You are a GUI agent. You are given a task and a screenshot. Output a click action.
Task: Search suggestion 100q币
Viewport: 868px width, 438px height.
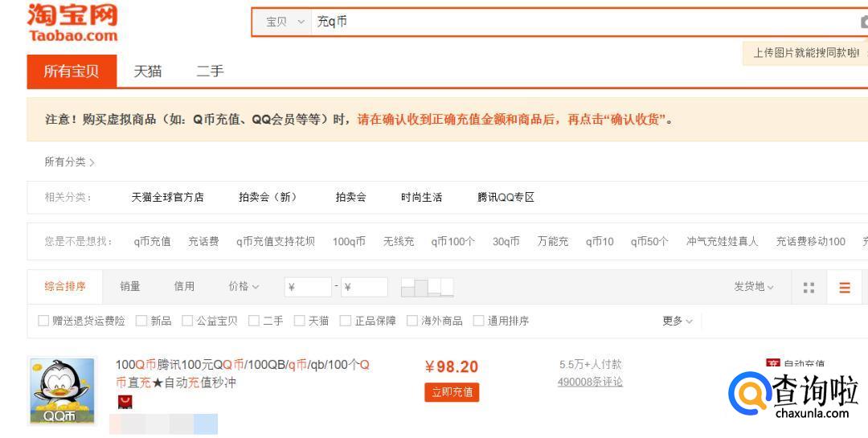[349, 241]
